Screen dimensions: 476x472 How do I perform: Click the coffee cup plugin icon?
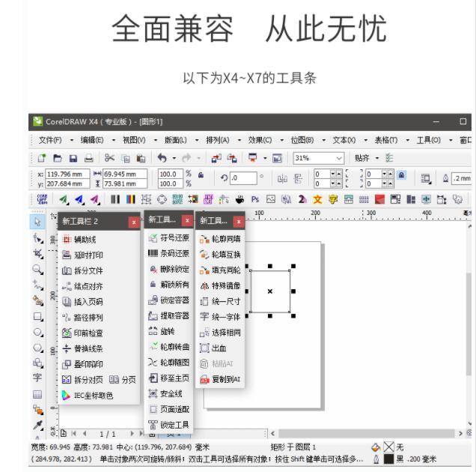coord(239,199)
